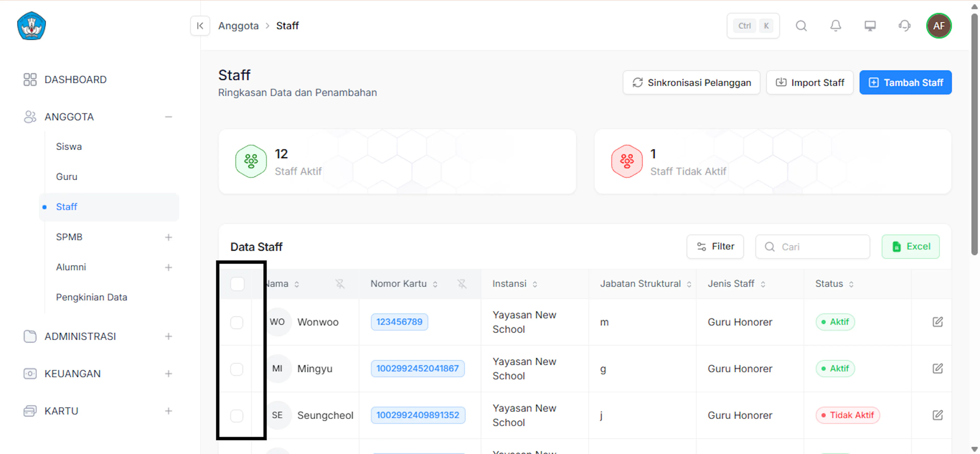Image resolution: width=980 pixels, height=454 pixels.
Task: Open card number 1002992409891352
Action: (418, 415)
